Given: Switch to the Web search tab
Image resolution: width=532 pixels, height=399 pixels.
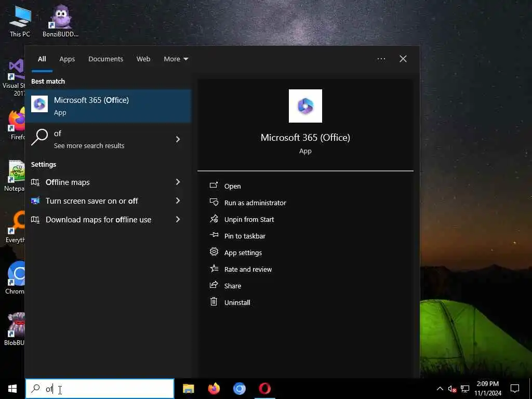Looking at the screenshot, I should (143, 59).
